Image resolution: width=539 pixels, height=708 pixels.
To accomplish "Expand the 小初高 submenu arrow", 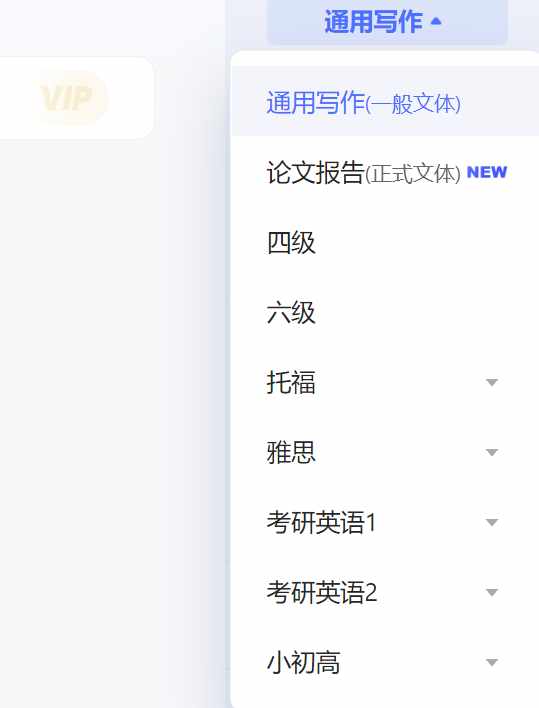I will point(492,662).
